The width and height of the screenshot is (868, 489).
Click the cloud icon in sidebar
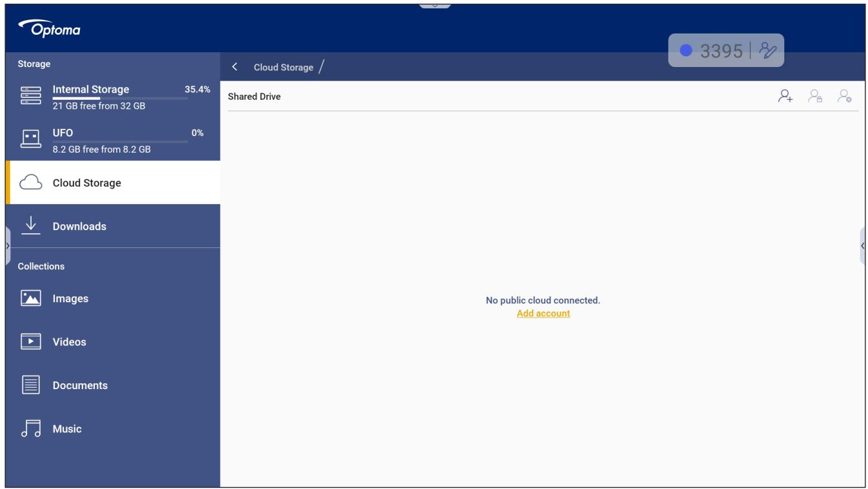(30, 183)
